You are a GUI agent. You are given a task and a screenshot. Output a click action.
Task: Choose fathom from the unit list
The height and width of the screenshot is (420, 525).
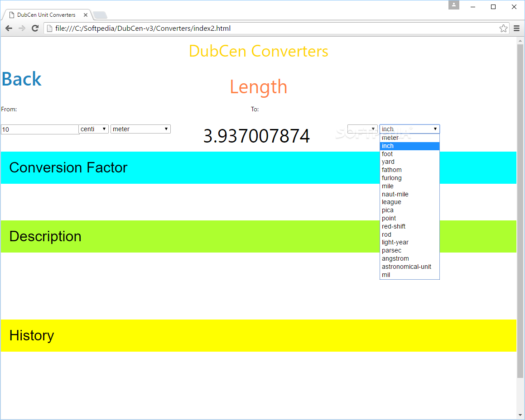pos(409,170)
